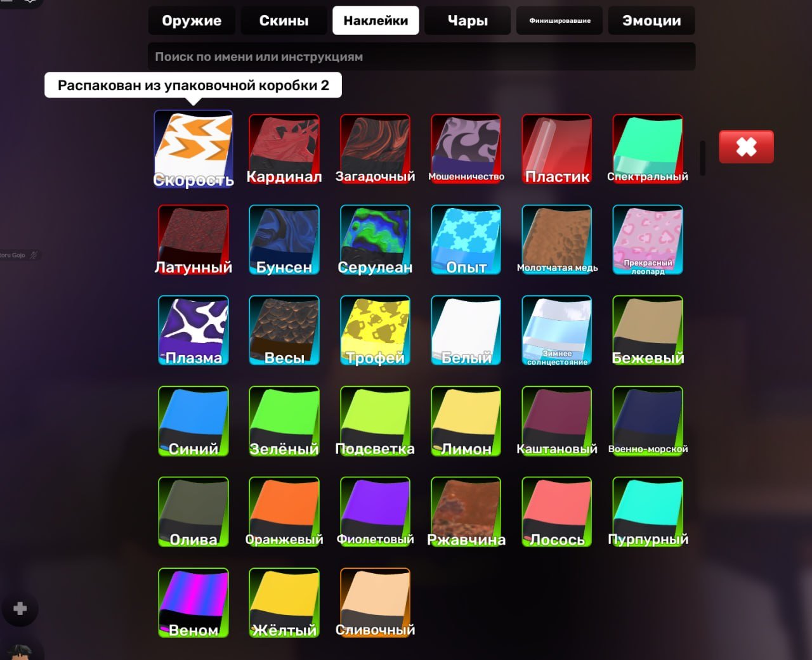The width and height of the screenshot is (812, 660).
Task: Pick the Военно-морской sticker
Action: pyautogui.click(x=648, y=421)
